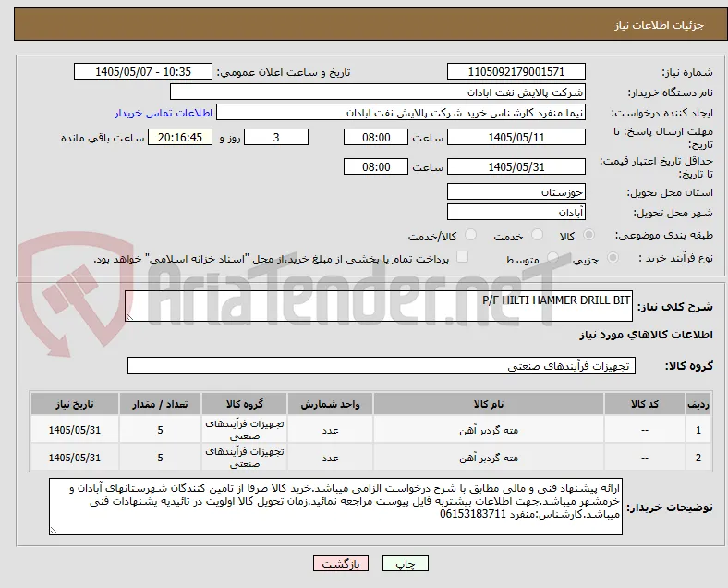The height and width of the screenshot is (588, 728).
Task: Click the announcement date field 1405/05/07 - 10:35
Action: click(x=143, y=71)
